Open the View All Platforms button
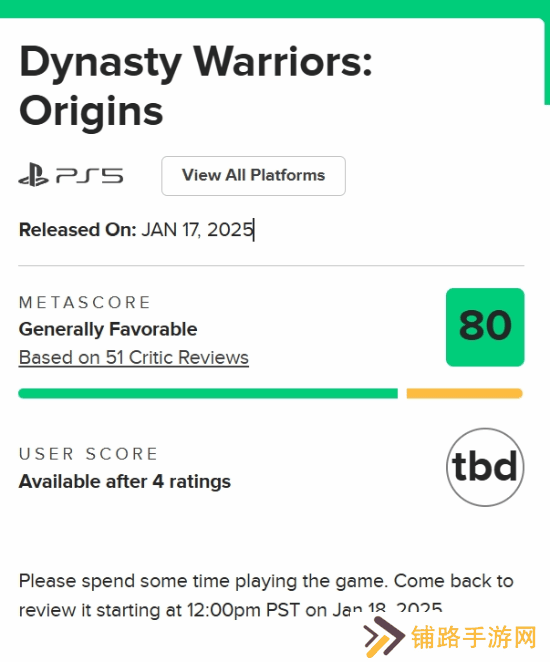The height and width of the screenshot is (662, 550). pyautogui.click(x=253, y=176)
